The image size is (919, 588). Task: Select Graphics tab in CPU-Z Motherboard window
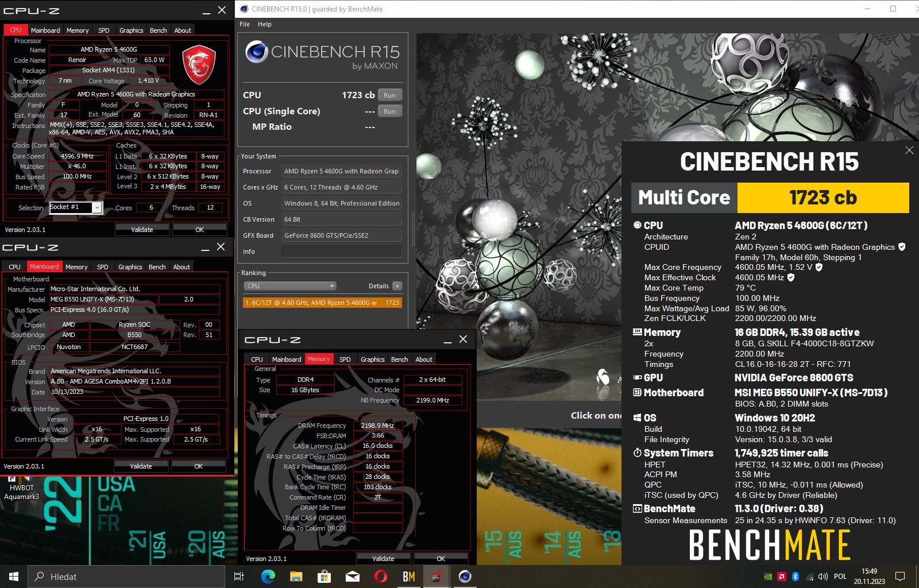click(x=130, y=267)
